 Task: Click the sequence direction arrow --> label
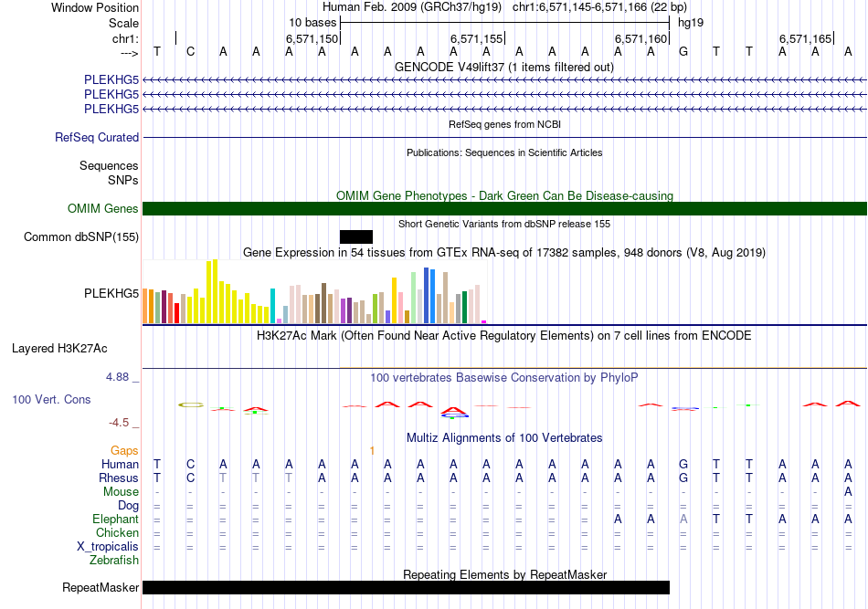pyautogui.click(x=130, y=53)
